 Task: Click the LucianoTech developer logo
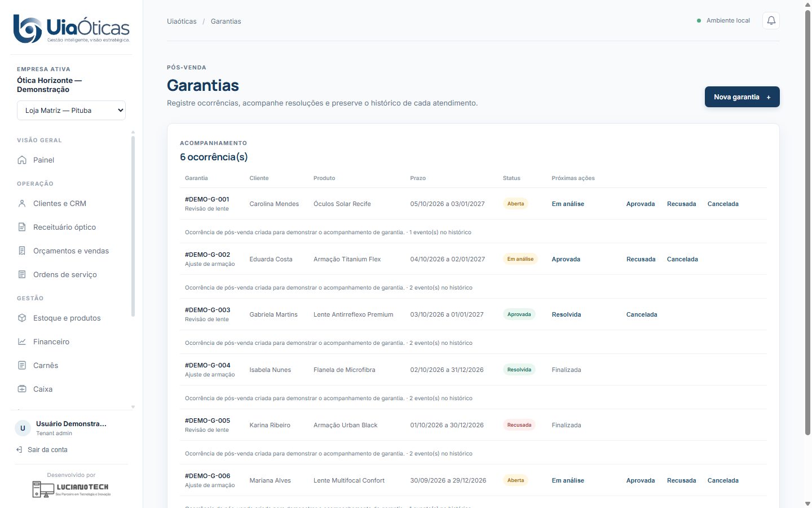(71, 489)
